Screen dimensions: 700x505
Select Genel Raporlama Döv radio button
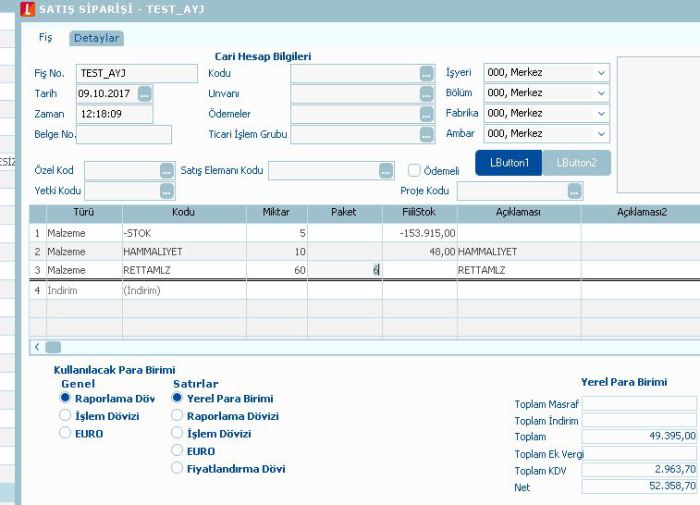[65, 397]
